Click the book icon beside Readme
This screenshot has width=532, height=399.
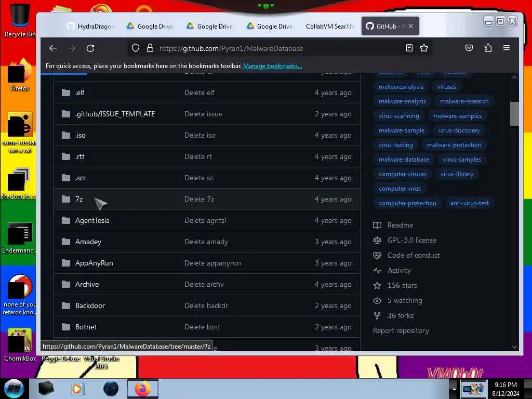coord(377,225)
